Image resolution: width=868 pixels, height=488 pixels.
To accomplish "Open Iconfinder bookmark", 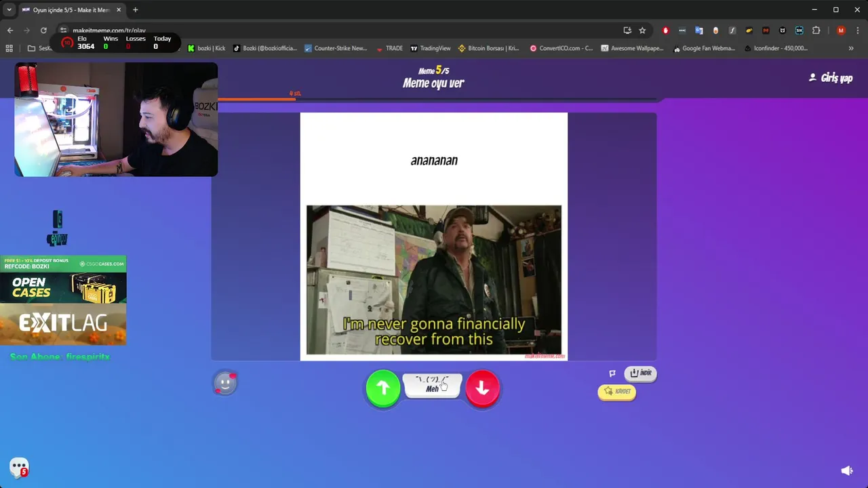I will point(776,48).
